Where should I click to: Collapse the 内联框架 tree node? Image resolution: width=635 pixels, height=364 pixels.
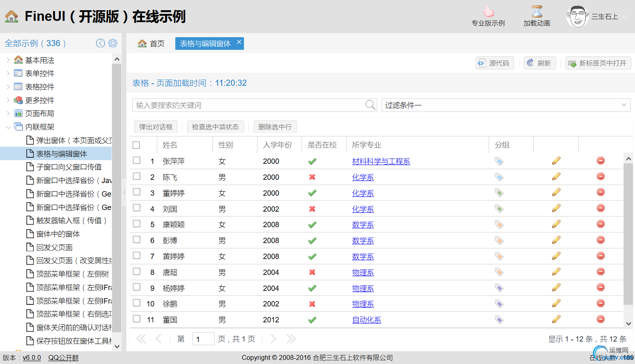point(8,127)
